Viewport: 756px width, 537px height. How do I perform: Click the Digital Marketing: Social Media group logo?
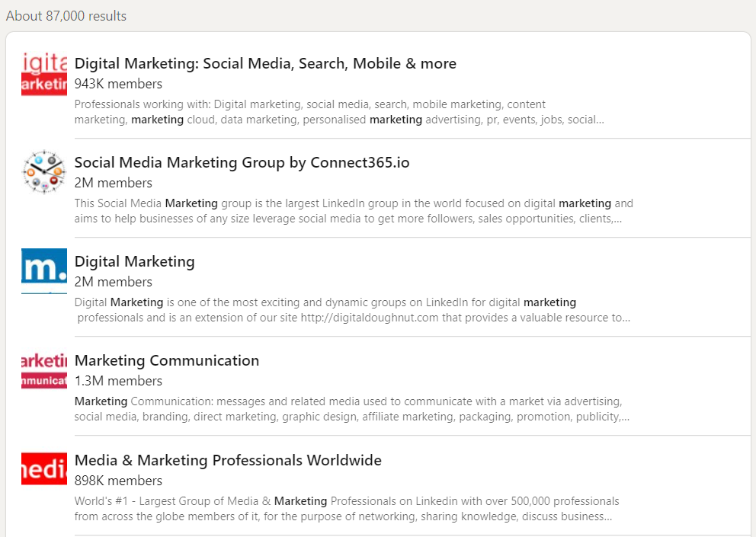44,73
